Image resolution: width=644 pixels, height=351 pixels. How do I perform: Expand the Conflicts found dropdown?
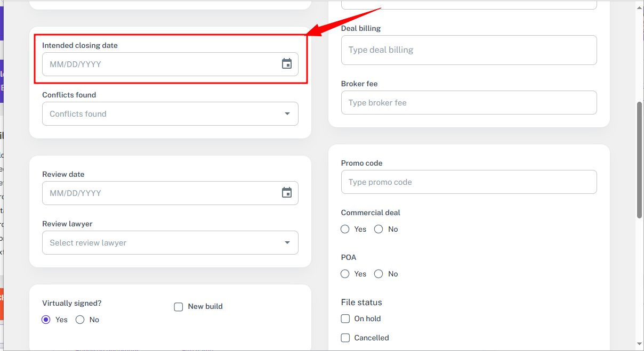point(287,113)
